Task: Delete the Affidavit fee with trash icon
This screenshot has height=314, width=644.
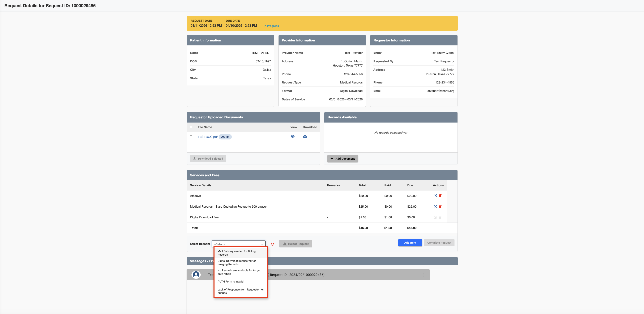Action: [x=440, y=196]
